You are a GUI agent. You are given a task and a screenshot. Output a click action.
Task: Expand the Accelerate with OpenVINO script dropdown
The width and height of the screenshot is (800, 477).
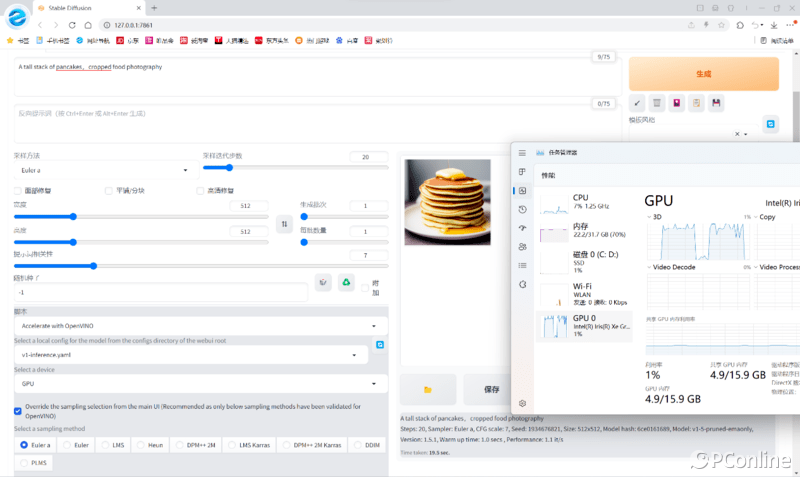click(x=200, y=326)
